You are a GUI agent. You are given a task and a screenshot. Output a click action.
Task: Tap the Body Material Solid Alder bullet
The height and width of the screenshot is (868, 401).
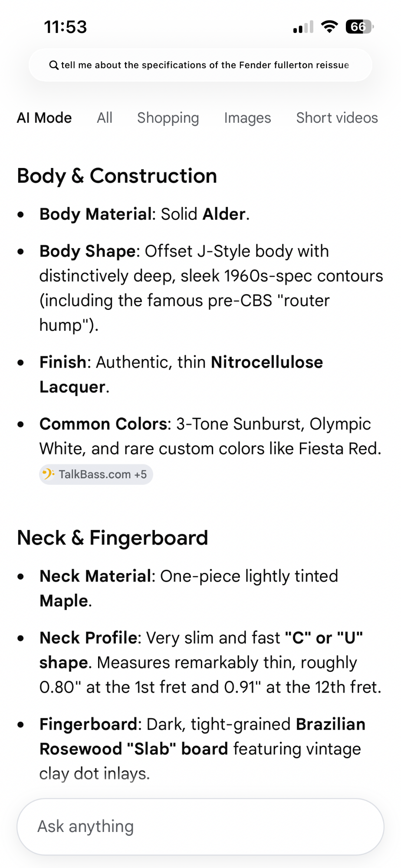pos(145,214)
